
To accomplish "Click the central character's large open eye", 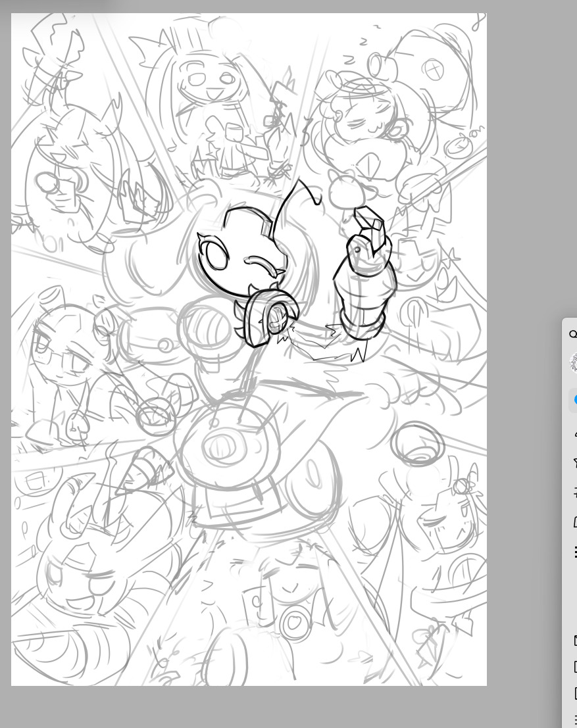I will coord(216,255).
